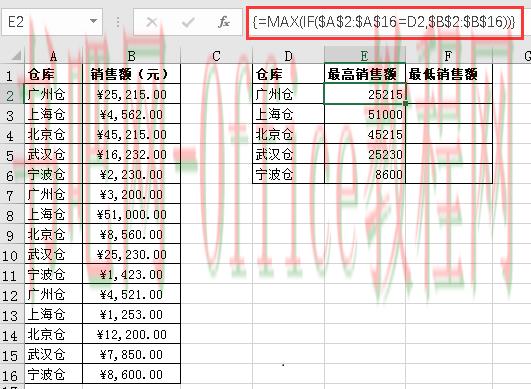Select 武汉仓 in column D
Screen dimensions: 531x389
289,154
